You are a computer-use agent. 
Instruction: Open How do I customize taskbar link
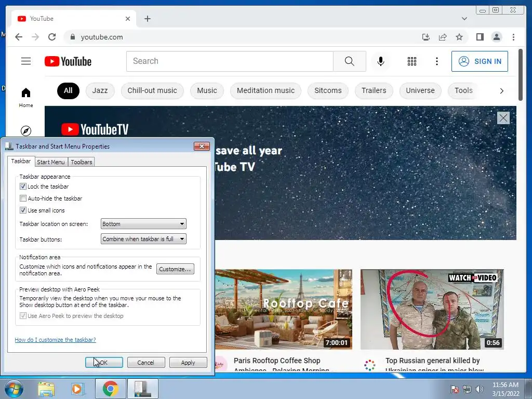point(55,340)
